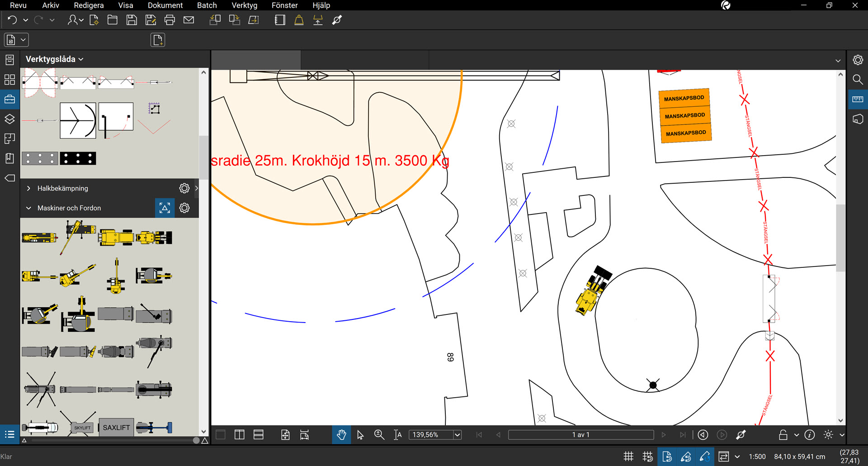Viewport: 868px width, 466px height.
Task: Open the Tool Chest panel icon
Action: tap(9, 99)
